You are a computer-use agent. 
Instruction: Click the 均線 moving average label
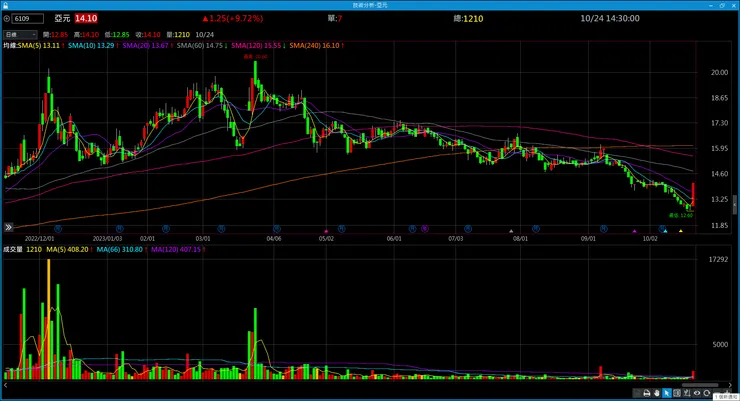(x=10, y=45)
